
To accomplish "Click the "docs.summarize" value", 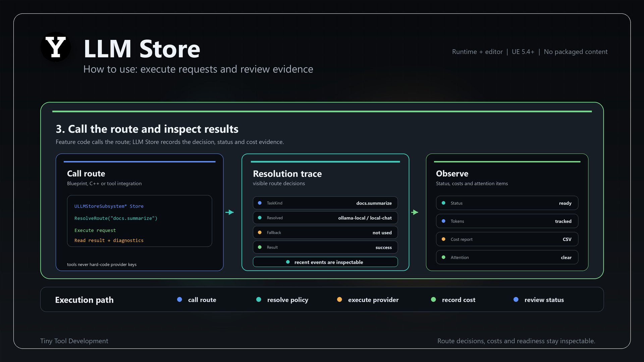I will pyautogui.click(x=374, y=203).
